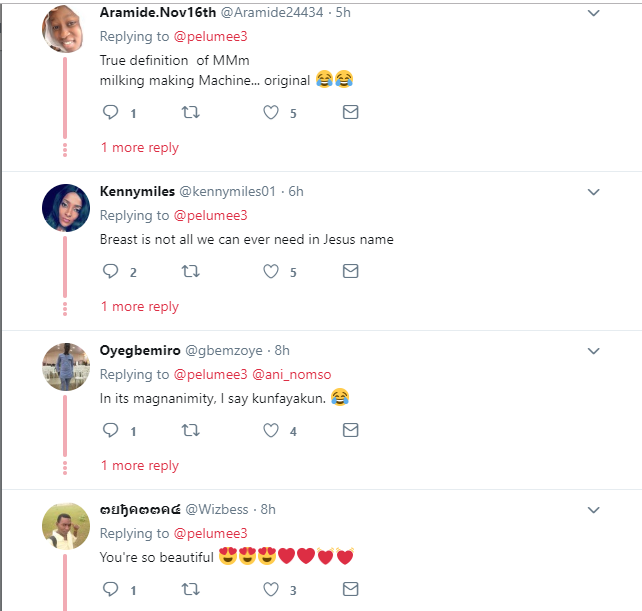Like Oyegbemiro's kunfayakun tweet
642x611 pixels.
point(270,431)
